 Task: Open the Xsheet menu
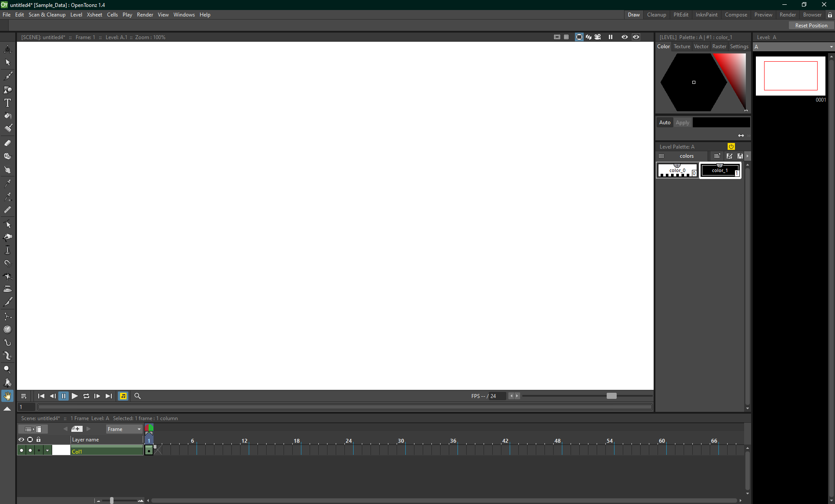click(94, 14)
